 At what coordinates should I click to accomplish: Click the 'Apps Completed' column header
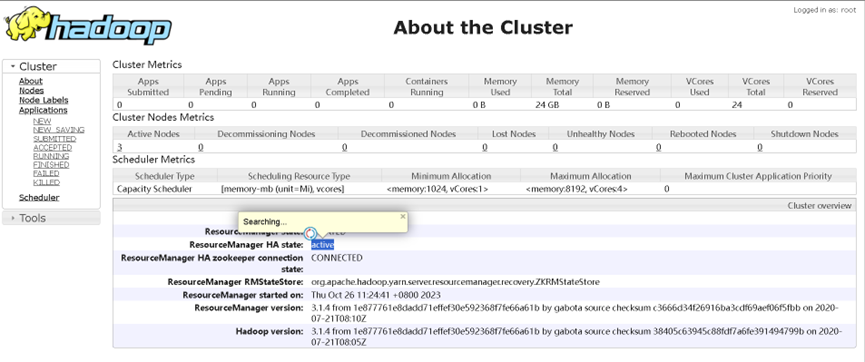click(348, 87)
